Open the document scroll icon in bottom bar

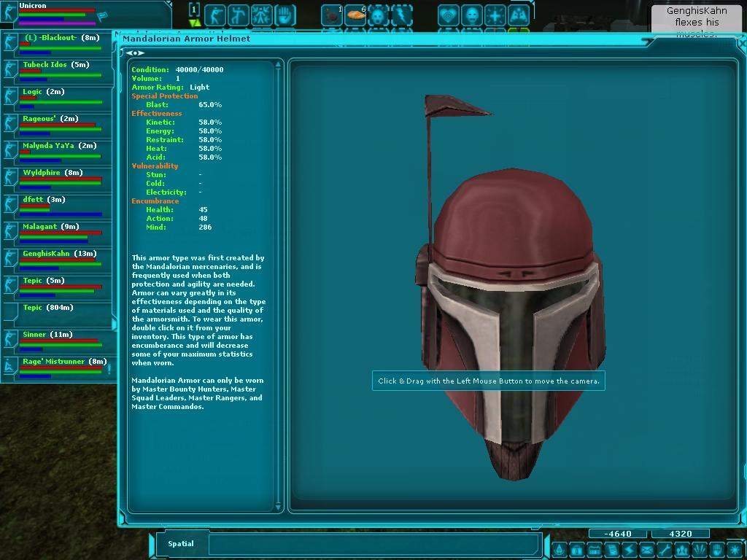(612, 550)
